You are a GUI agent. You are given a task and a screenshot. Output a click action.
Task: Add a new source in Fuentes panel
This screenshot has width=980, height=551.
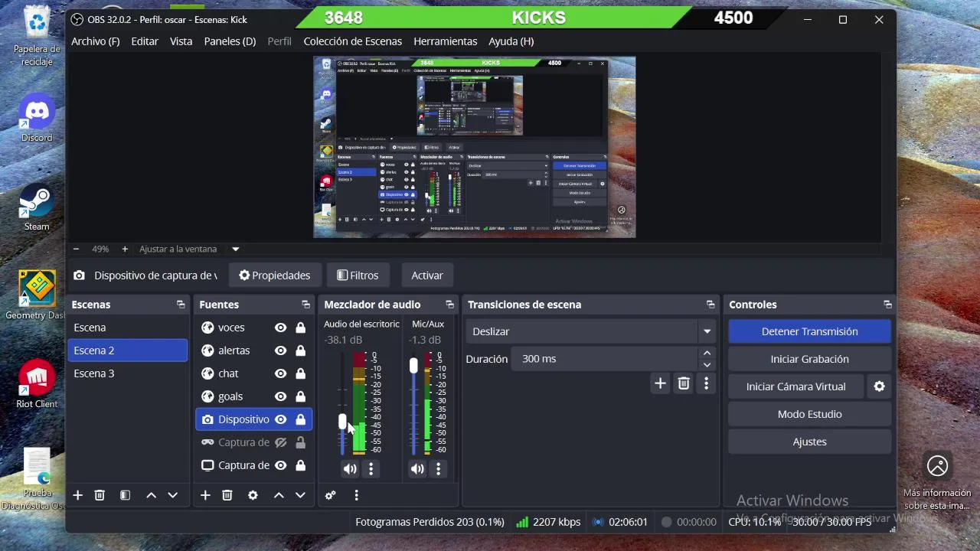(x=205, y=495)
